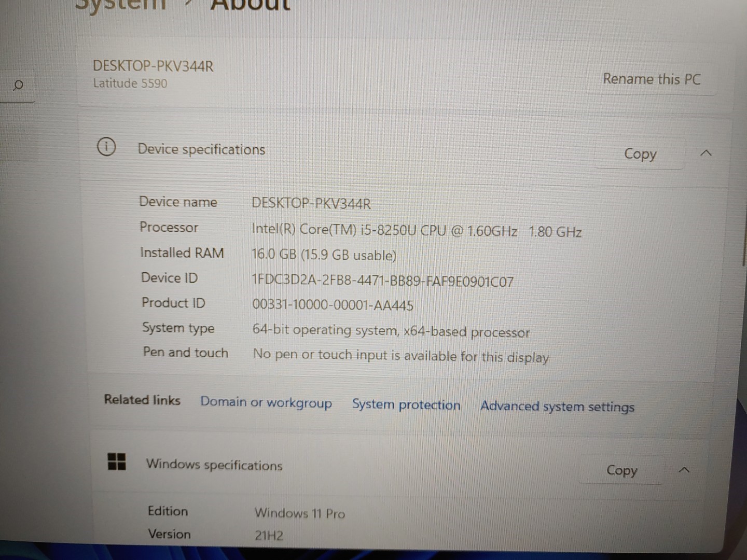Copy the Windows specifications

[x=621, y=470]
